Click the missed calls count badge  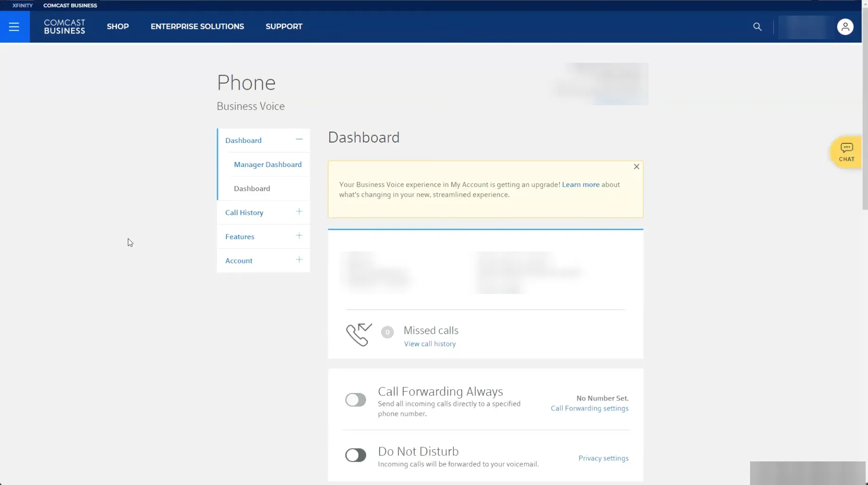(387, 332)
